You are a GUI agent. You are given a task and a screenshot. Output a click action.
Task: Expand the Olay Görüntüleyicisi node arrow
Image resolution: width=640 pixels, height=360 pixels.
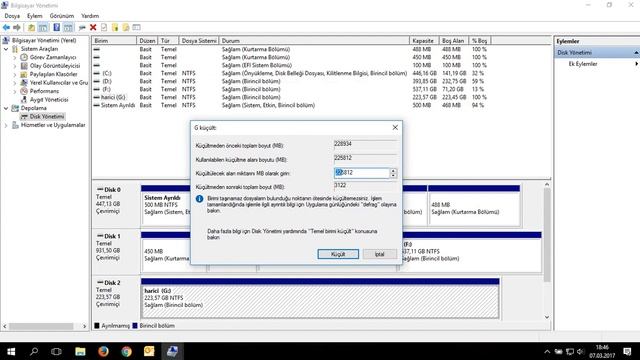[15, 66]
